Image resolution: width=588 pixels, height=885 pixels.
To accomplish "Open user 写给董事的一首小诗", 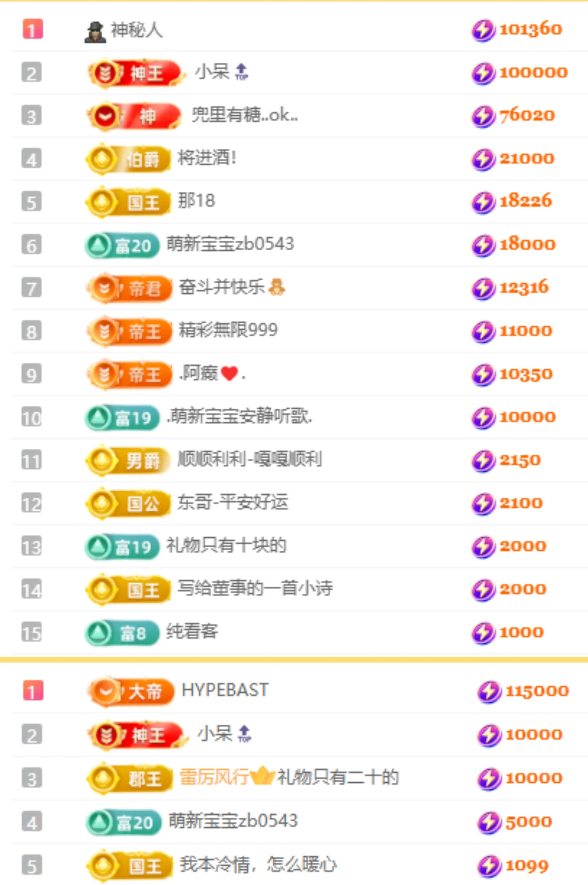I will 255,588.
